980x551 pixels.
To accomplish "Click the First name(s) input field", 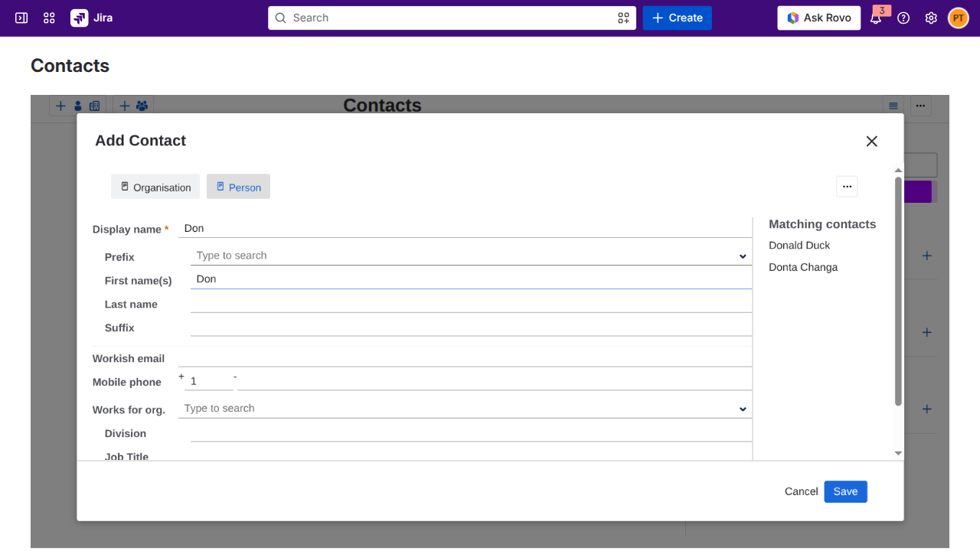I will (471, 279).
